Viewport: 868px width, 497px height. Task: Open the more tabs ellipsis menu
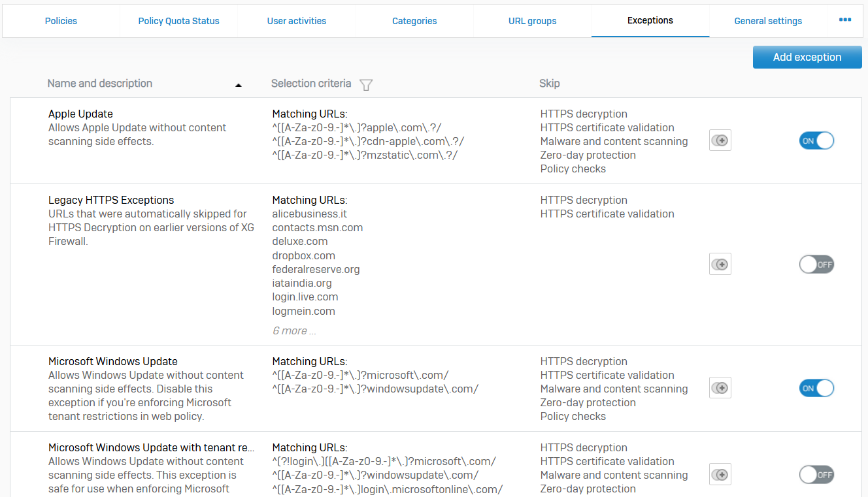(844, 20)
